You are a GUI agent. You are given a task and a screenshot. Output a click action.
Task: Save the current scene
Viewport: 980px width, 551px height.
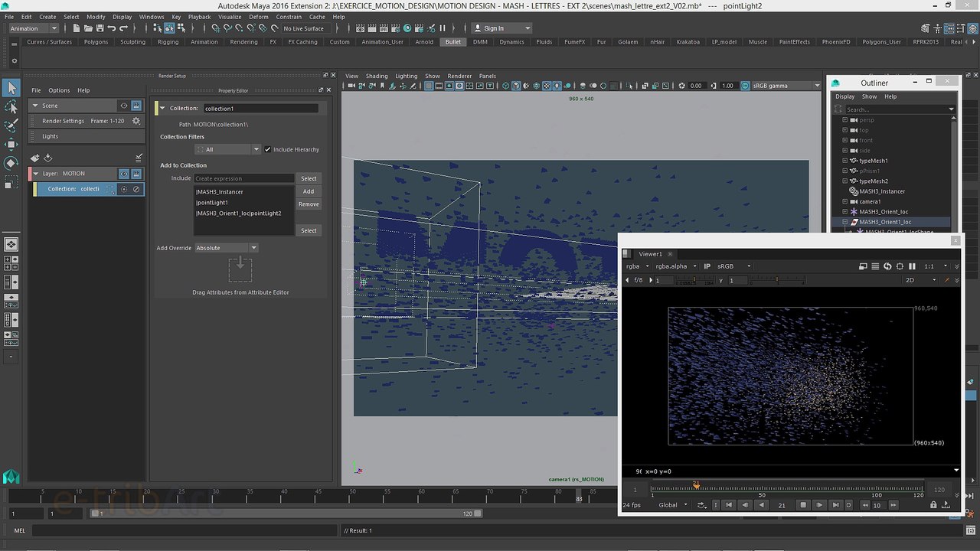100,28
